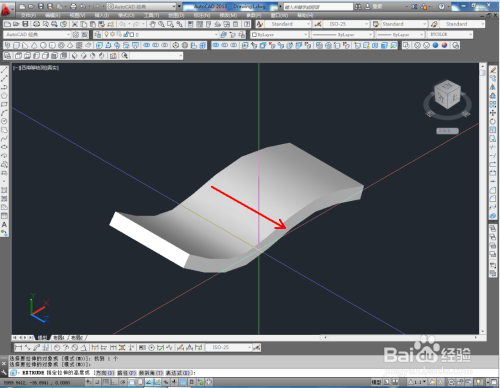The height and width of the screenshot is (388, 500).
Task: Select the Wedge solid tool
Action: [x=25, y=45]
